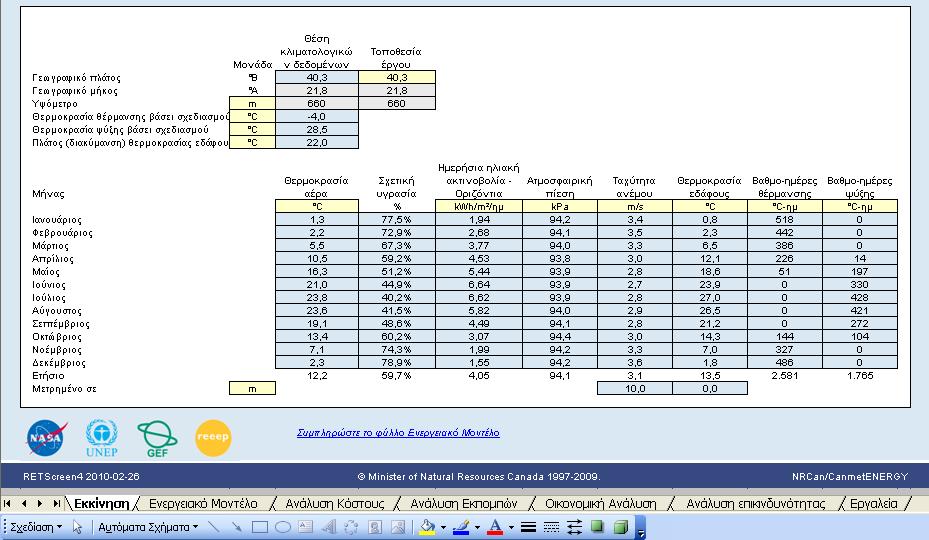Switch to Ανάλυση Κόστους sheet tab

click(335, 504)
